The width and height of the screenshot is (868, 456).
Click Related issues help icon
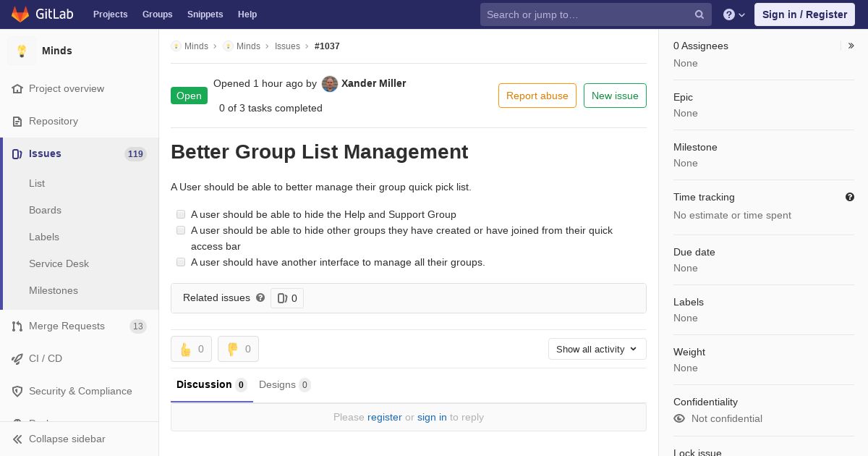[x=260, y=297]
